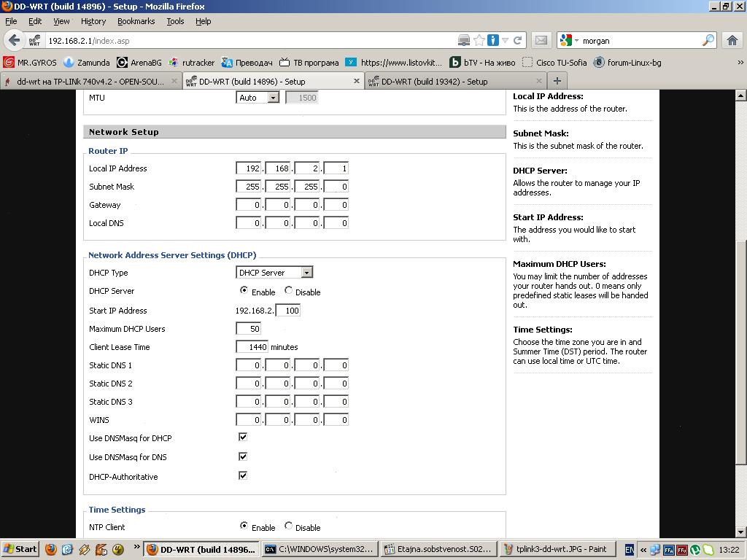Open the DHCP Type dropdown

coord(274,273)
